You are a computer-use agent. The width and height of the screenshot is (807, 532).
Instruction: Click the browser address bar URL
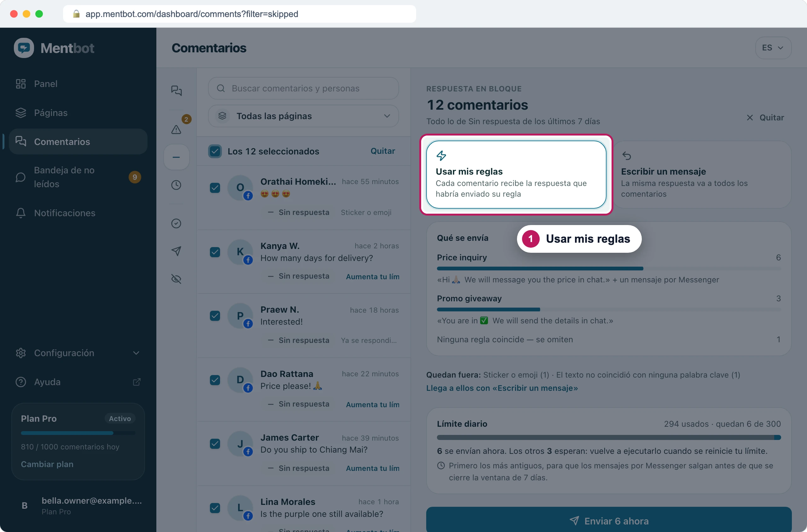192,14
